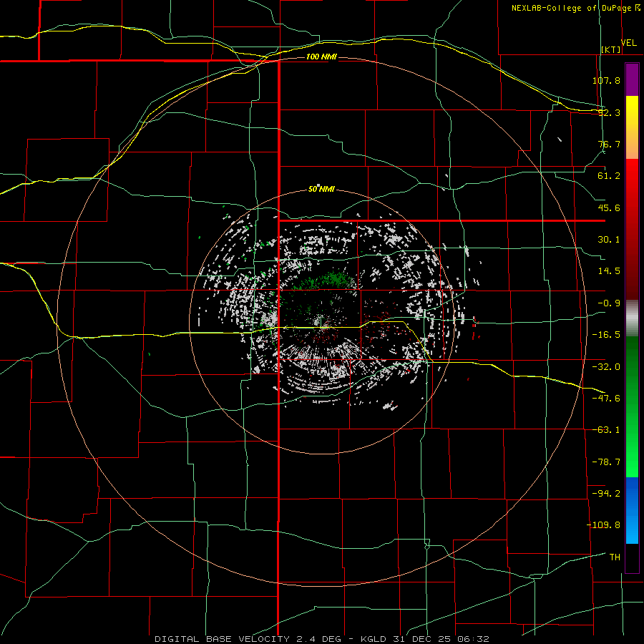Viewport: 644px width, 644px height.
Task: Click the -109.8 velocity scale value
Action: (x=603, y=525)
